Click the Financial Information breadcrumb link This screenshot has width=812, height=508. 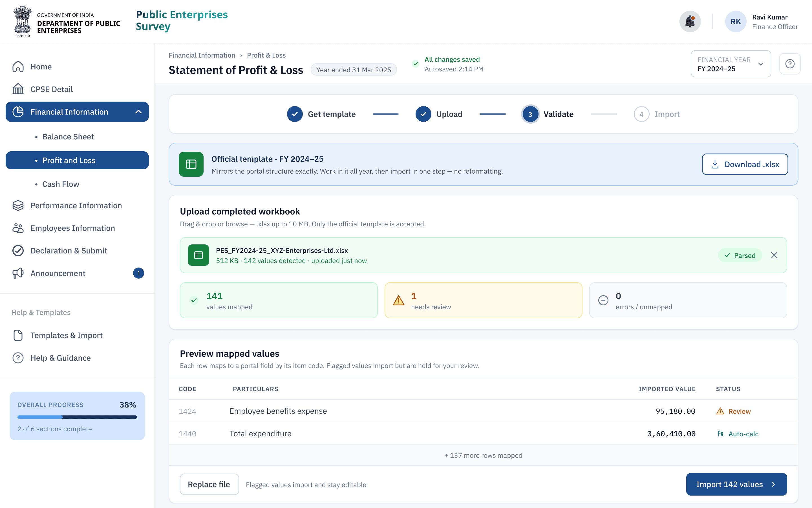pyautogui.click(x=202, y=55)
